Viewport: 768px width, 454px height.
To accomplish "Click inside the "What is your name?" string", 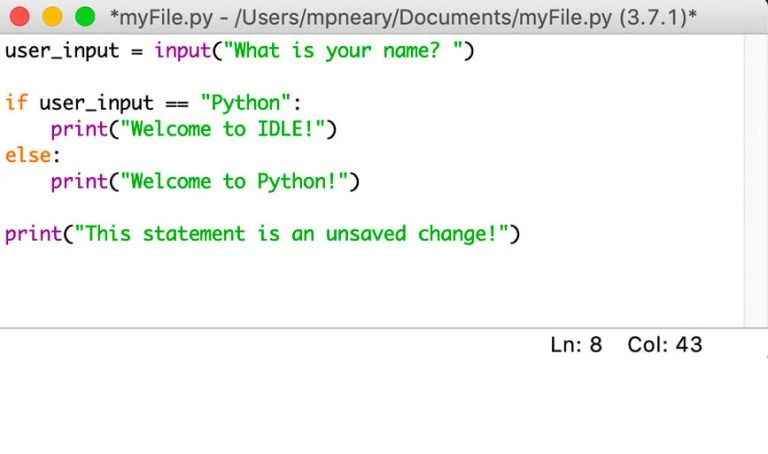I will [x=340, y=50].
